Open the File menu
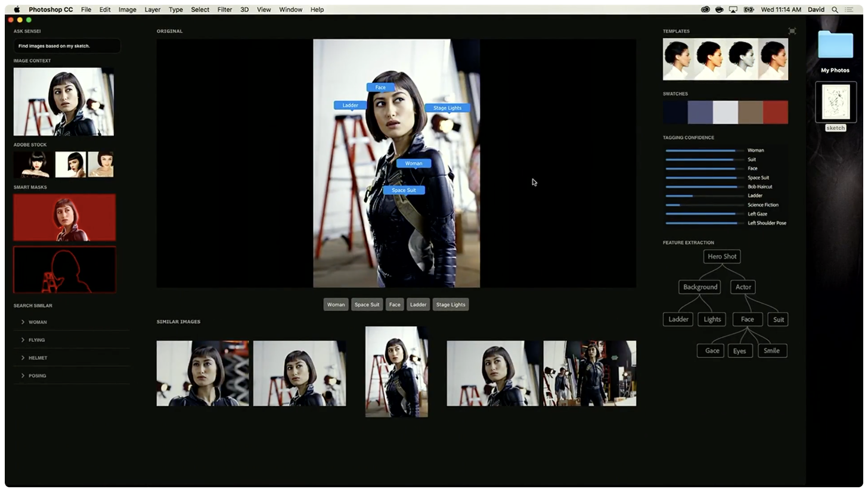 (86, 10)
